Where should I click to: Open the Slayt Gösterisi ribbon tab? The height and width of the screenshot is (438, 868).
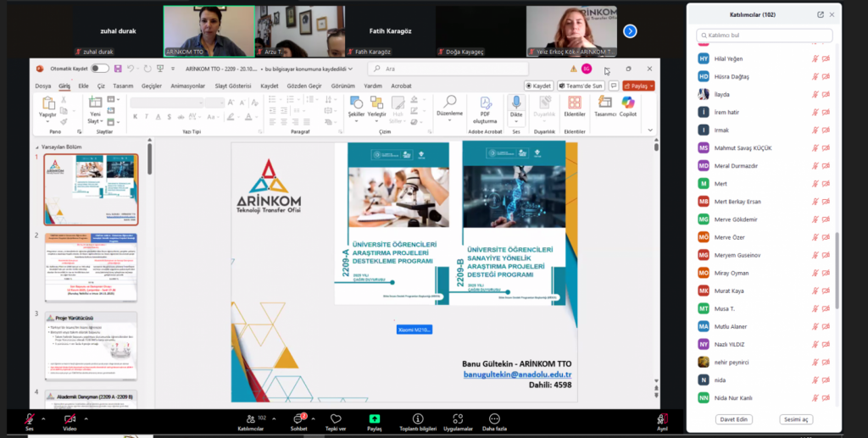pyautogui.click(x=231, y=86)
